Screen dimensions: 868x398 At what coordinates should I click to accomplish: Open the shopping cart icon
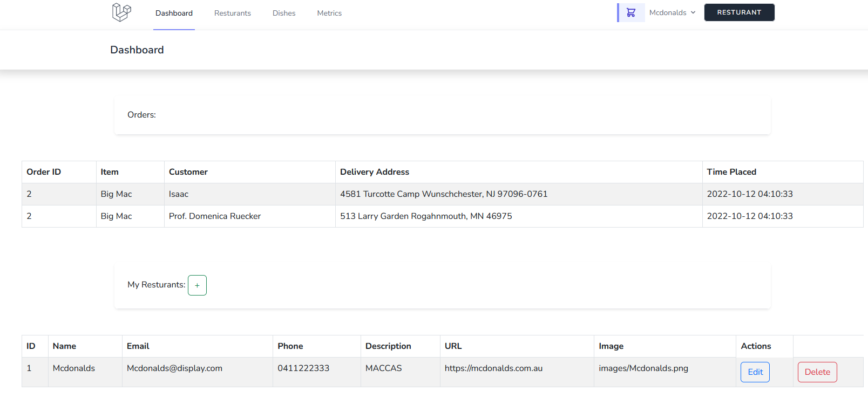tap(631, 12)
